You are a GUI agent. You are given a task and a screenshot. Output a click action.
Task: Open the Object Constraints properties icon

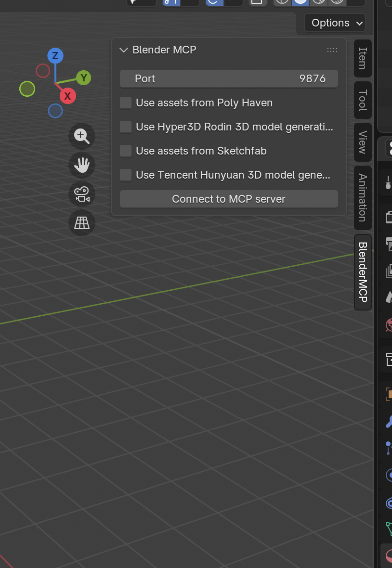coord(389,503)
